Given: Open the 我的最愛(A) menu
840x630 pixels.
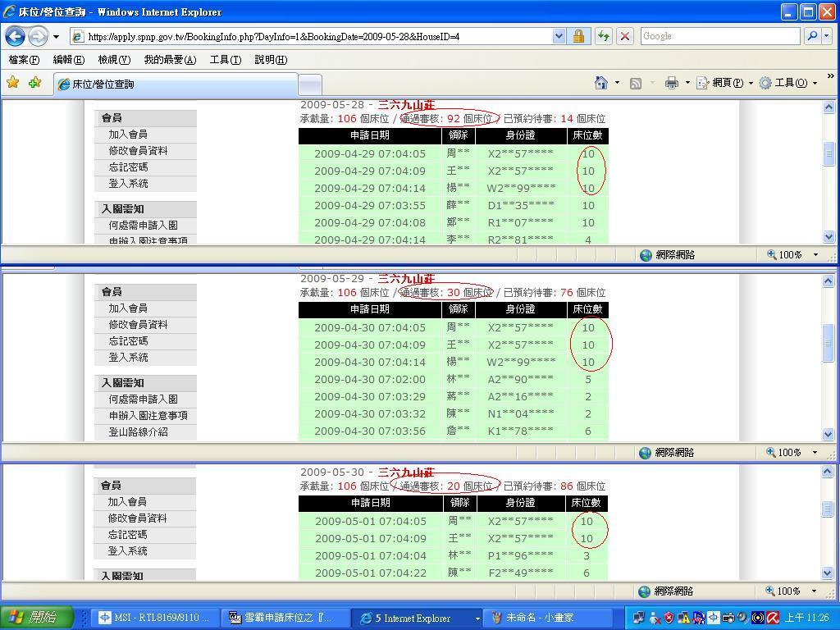Looking at the screenshot, I should 170,60.
